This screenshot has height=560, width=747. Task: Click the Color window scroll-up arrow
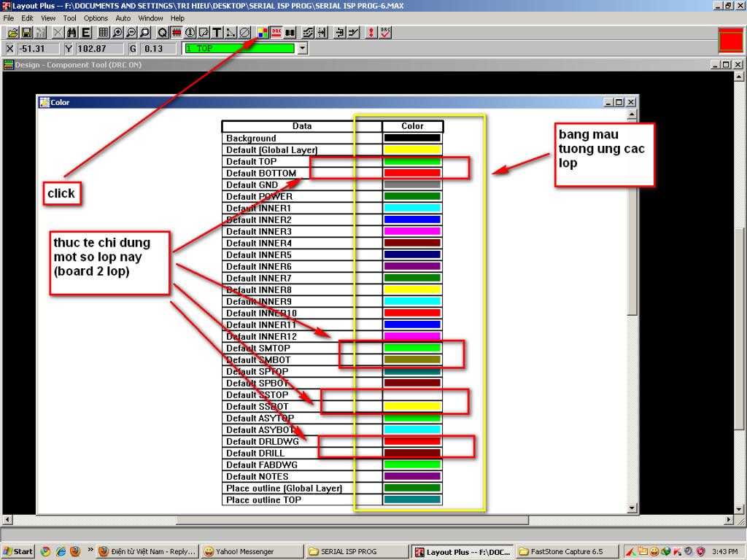pos(632,114)
